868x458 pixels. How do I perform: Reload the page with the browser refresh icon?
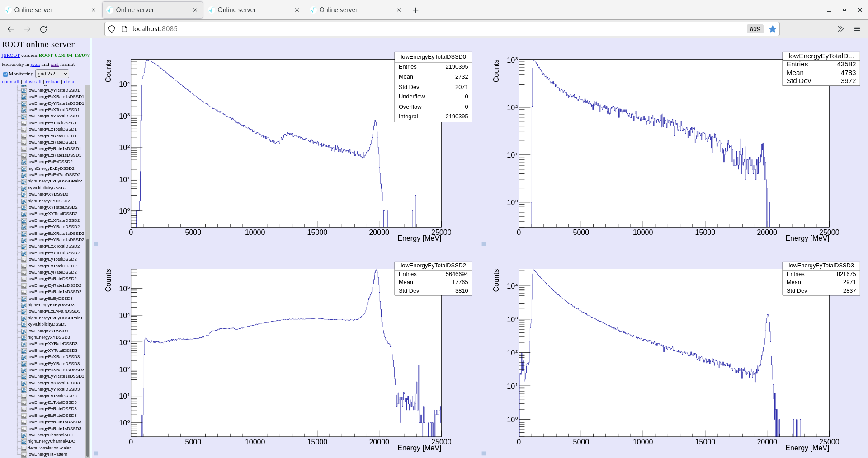44,29
